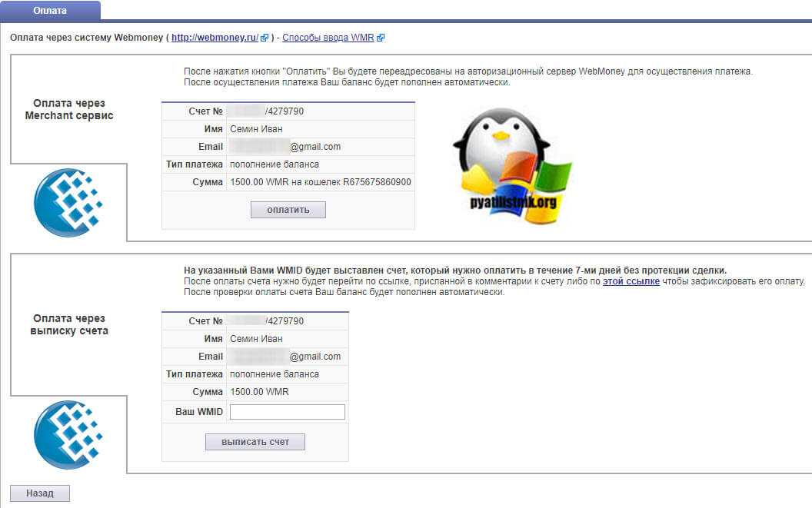Image resolution: width=812 pixels, height=508 pixels.
Task: Select the Оплата через Merchant сервис heading
Action: (68, 109)
